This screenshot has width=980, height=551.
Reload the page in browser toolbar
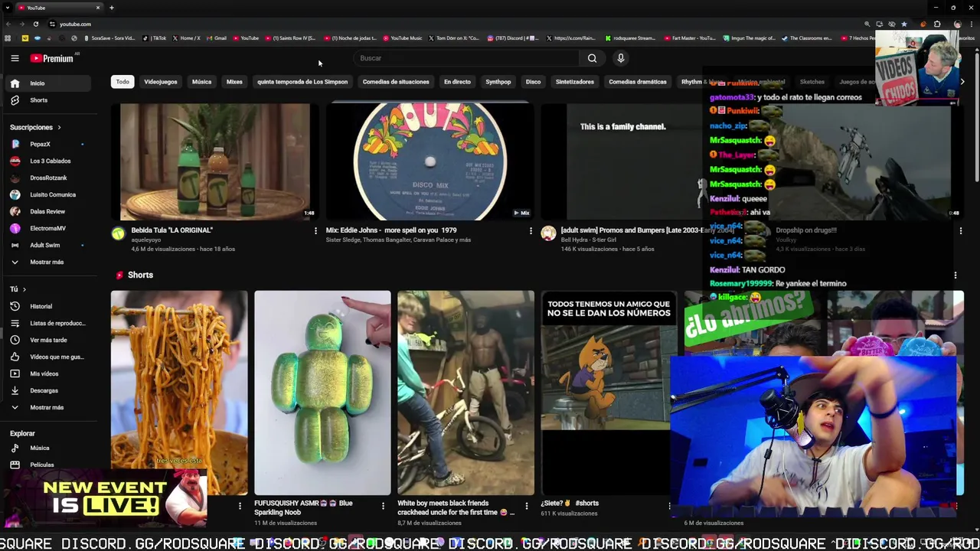(35, 24)
